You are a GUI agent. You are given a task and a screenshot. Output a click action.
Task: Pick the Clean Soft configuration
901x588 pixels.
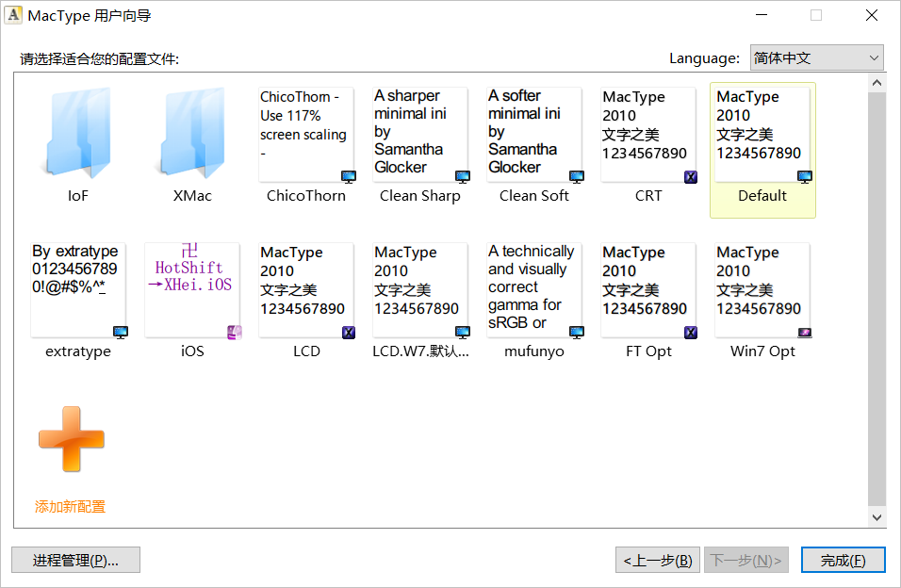pos(534,135)
